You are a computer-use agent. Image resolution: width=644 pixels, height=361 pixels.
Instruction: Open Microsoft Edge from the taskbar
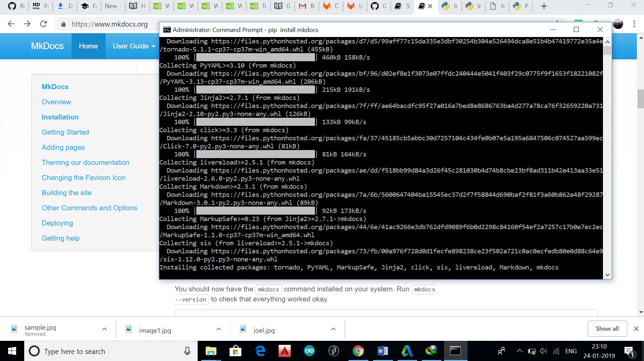pos(260,351)
